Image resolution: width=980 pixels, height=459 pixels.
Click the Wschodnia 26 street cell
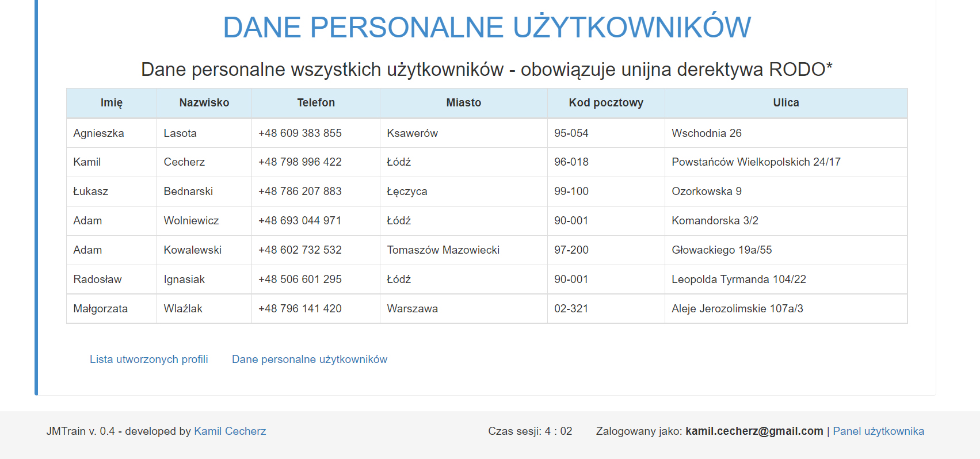point(786,133)
